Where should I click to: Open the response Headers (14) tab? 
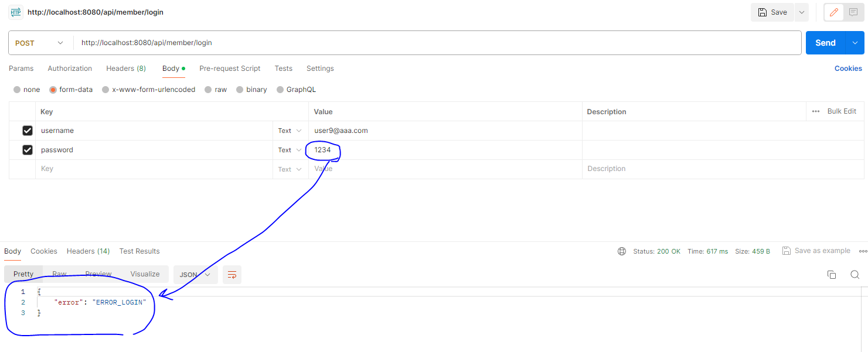click(x=88, y=251)
